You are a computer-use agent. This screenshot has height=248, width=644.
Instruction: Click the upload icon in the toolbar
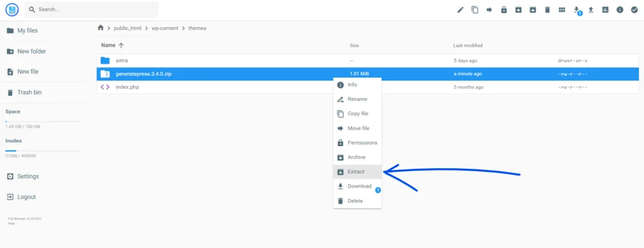pyautogui.click(x=591, y=10)
